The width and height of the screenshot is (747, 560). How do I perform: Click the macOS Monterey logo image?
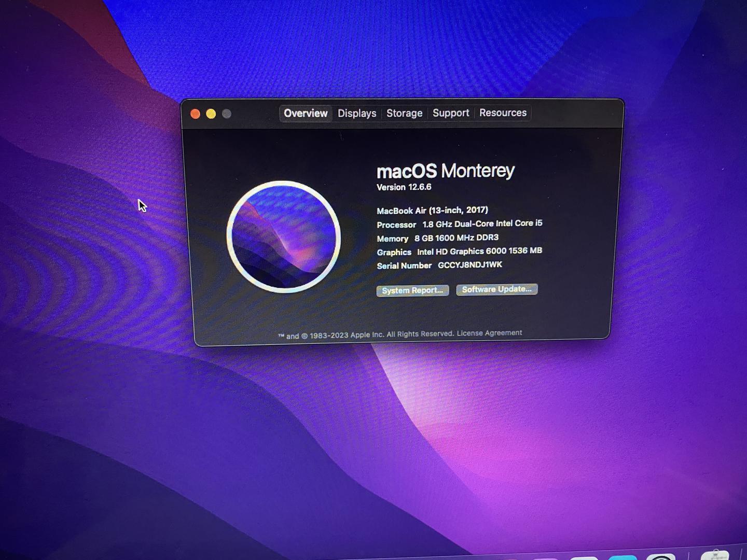[284, 237]
